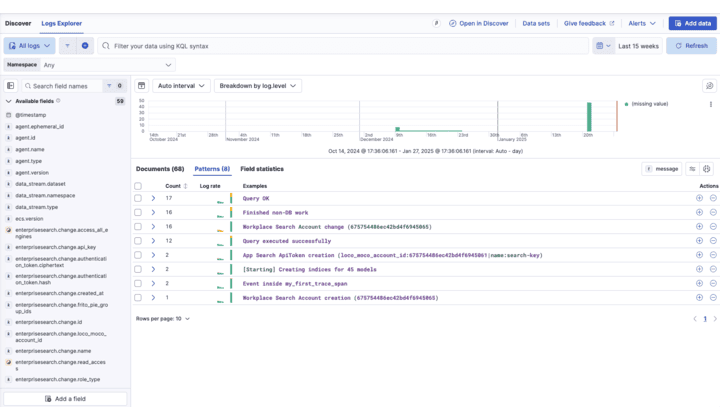Filter for the 'Query OK' pattern

[699, 198]
